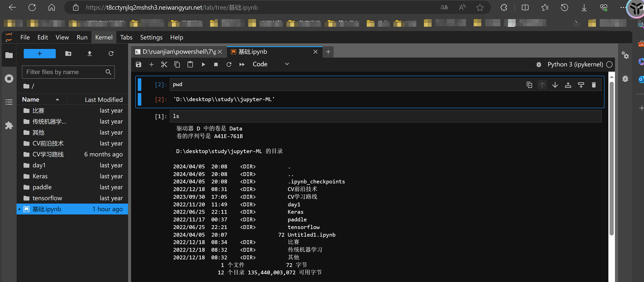Click the upload files icon
This screenshot has width=644, height=282.
pyautogui.click(x=89, y=53)
